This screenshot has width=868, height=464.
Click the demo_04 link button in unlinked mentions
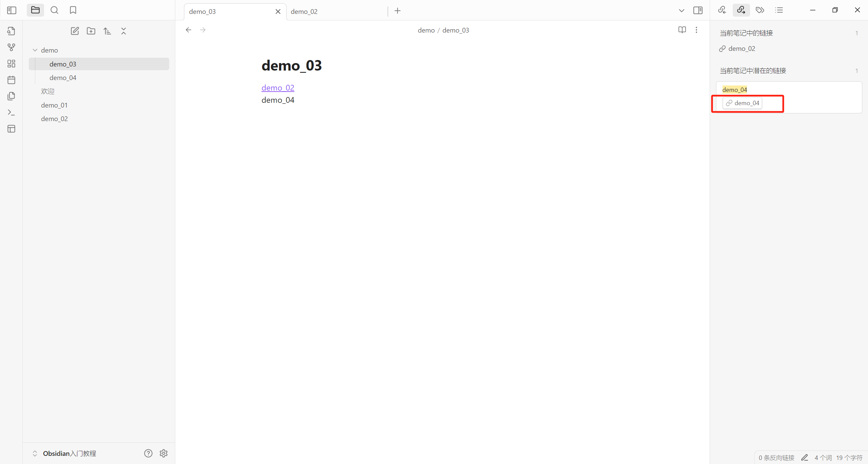click(742, 103)
